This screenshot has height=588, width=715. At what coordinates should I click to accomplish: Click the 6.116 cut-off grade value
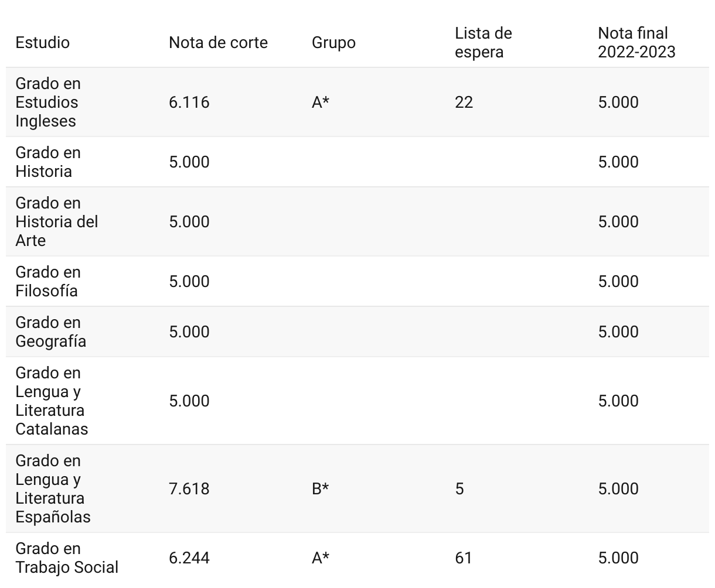click(189, 102)
